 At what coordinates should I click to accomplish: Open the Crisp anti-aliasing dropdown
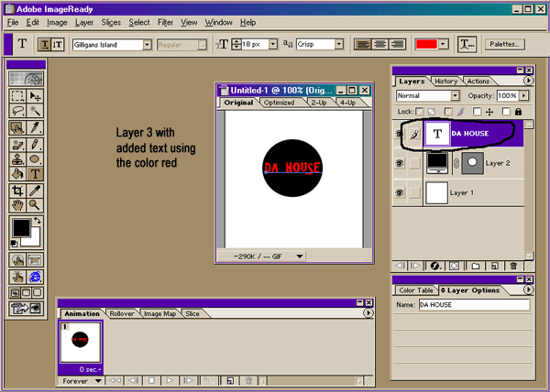click(x=339, y=44)
